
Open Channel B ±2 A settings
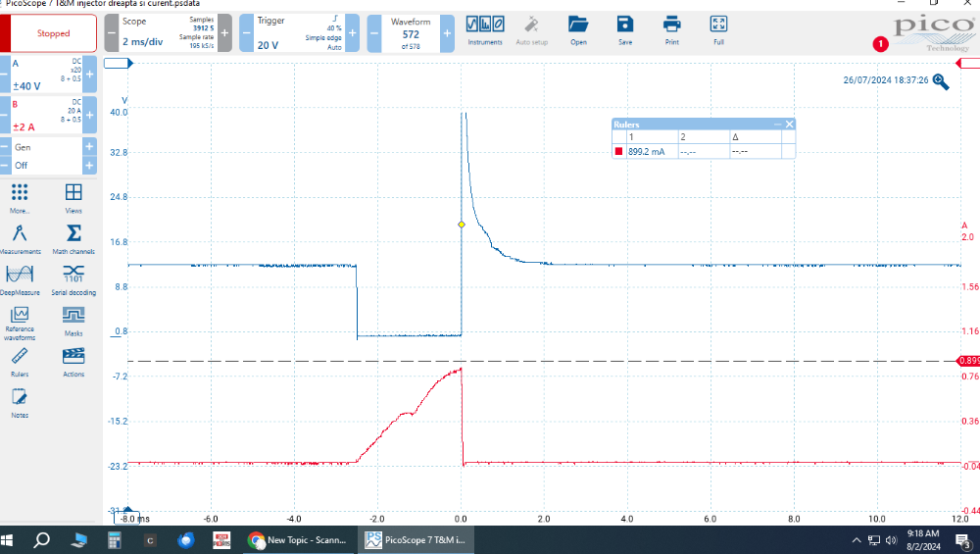point(44,114)
